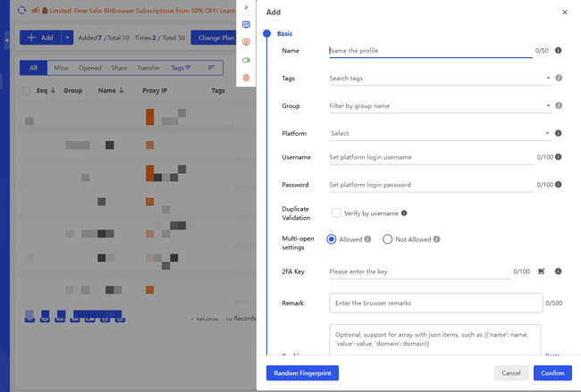Viewport: 581px width, 392px height.
Task: Sort by Name using the arrow
Action: 122,90
